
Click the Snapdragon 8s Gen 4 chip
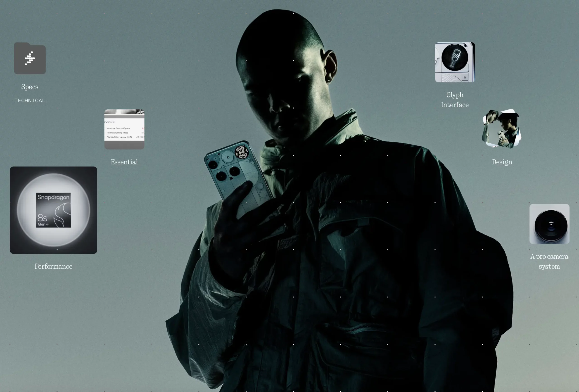click(x=53, y=210)
